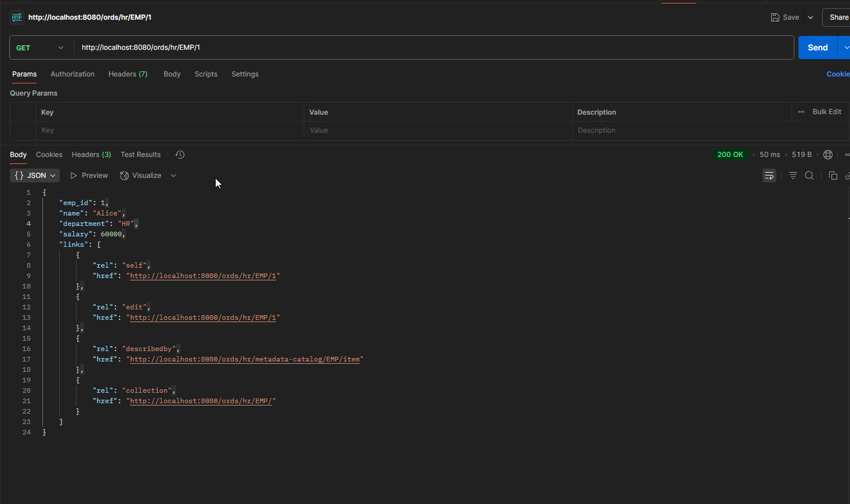Click the 519 B response size
The image size is (850, 504).
point(802,155)
